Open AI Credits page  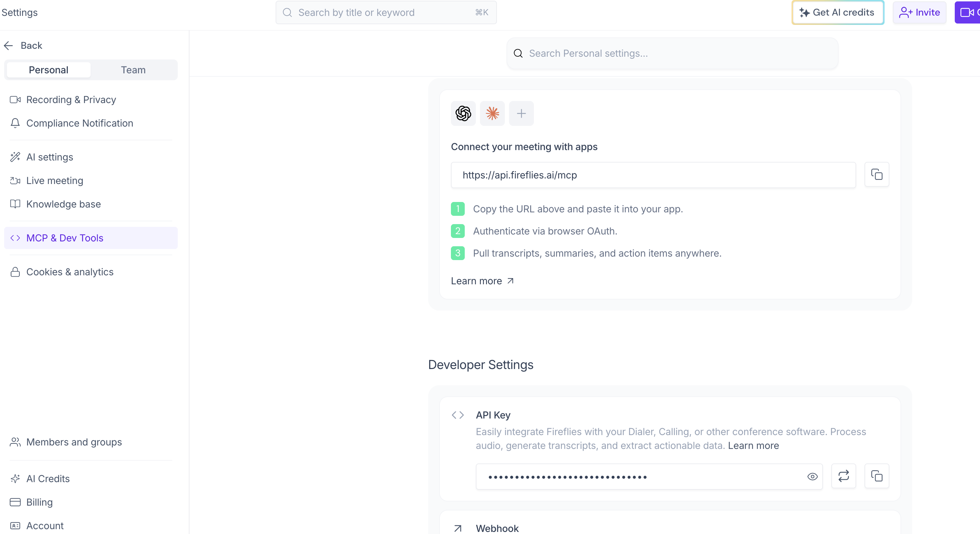91,479
